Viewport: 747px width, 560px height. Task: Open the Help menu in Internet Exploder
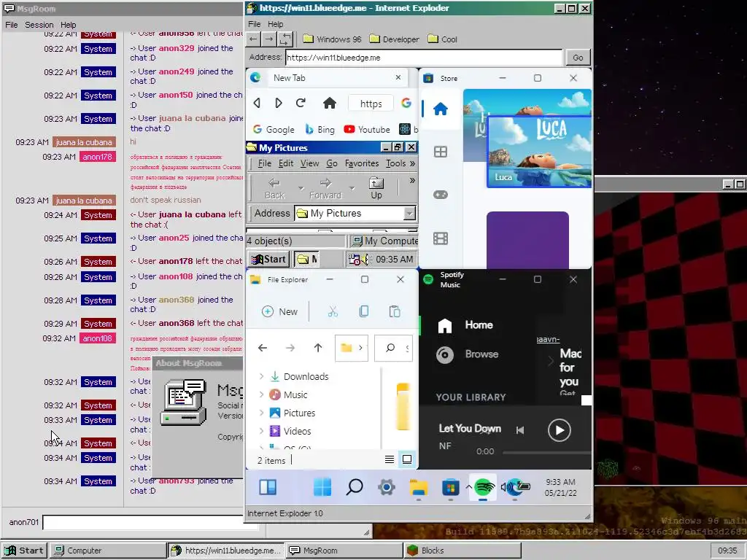pyautogui.click(x=275, y=24)
